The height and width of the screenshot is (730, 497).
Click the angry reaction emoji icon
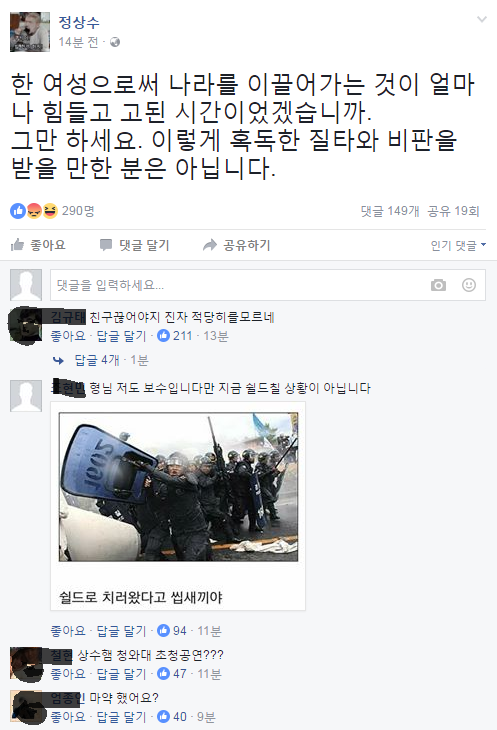34,211
